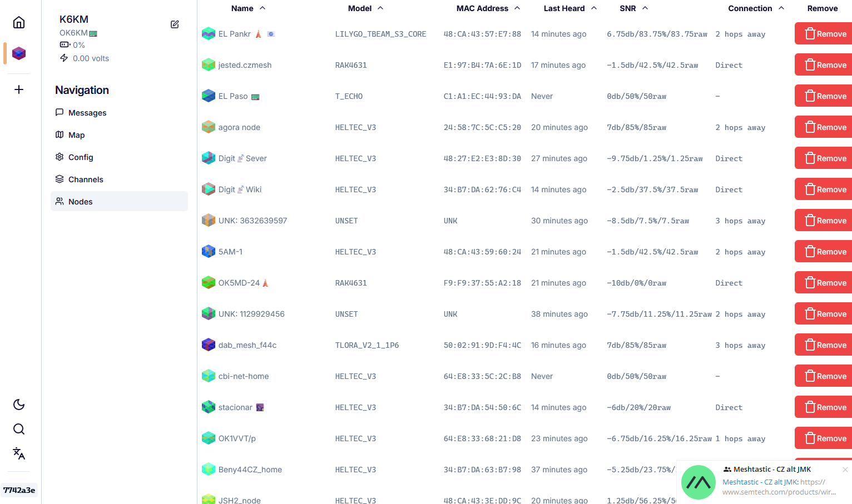Click the EL Pankr node avatar
The height and width of the screenshot is (504, 852).
pos(209,34)
